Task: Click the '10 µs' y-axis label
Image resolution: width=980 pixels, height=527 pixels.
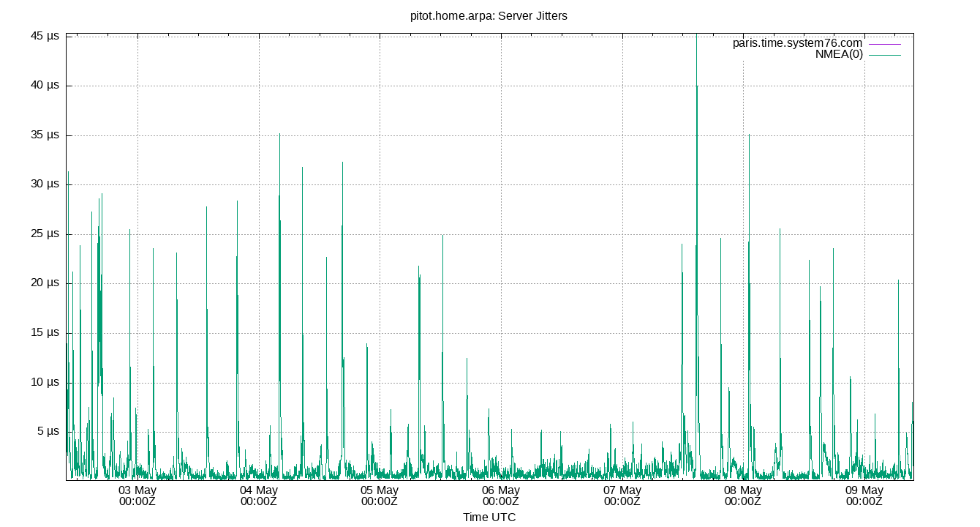Action: pyautogui.click(x=45, y=382)
